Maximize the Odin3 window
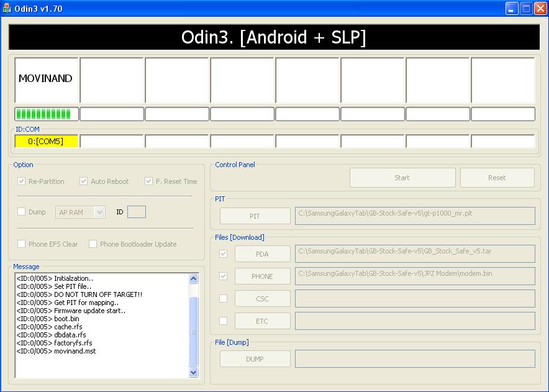The image size is (549, 392). pos(526,9)
